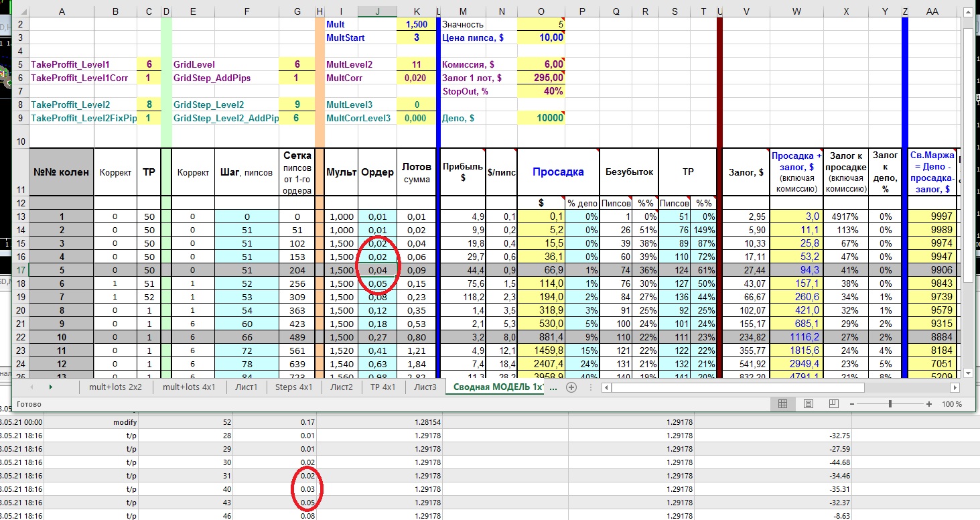Select the №№ колен header cell
This screenshot has height=520, width=980.
[62, 172]
